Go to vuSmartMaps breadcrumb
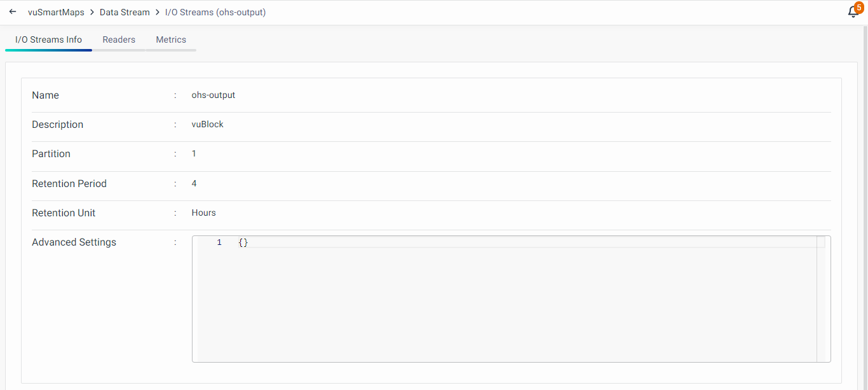This screenshot has width=868, height=390. point(56,12)
